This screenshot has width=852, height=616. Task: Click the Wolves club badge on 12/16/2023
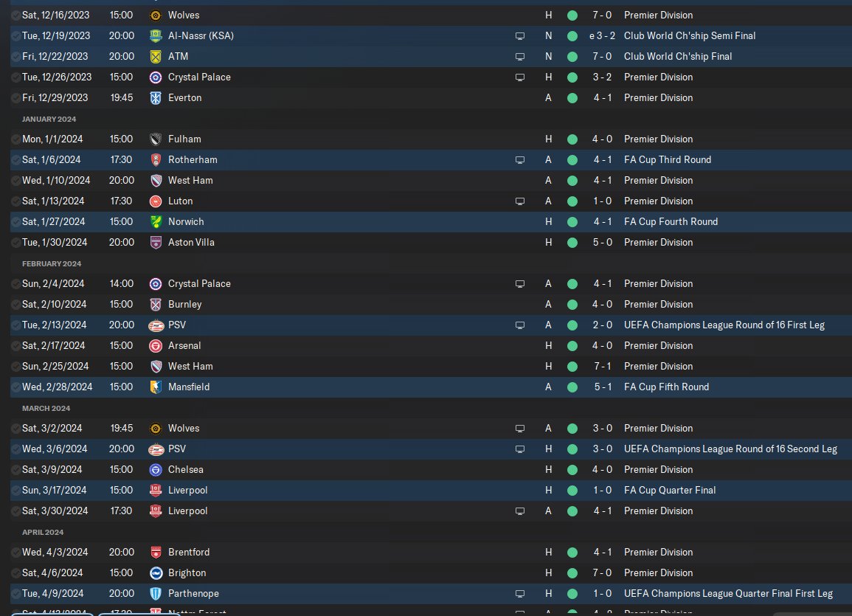tap(156, 15)
